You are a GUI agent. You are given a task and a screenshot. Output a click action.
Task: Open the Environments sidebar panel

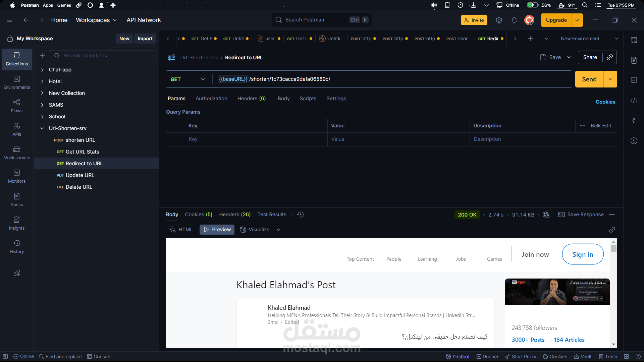[17, 83]
